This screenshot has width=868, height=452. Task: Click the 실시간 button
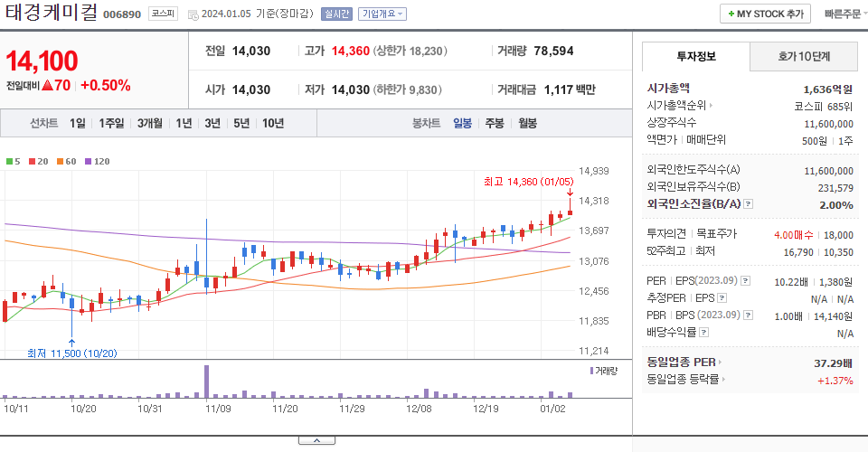[x=336, y=14]
